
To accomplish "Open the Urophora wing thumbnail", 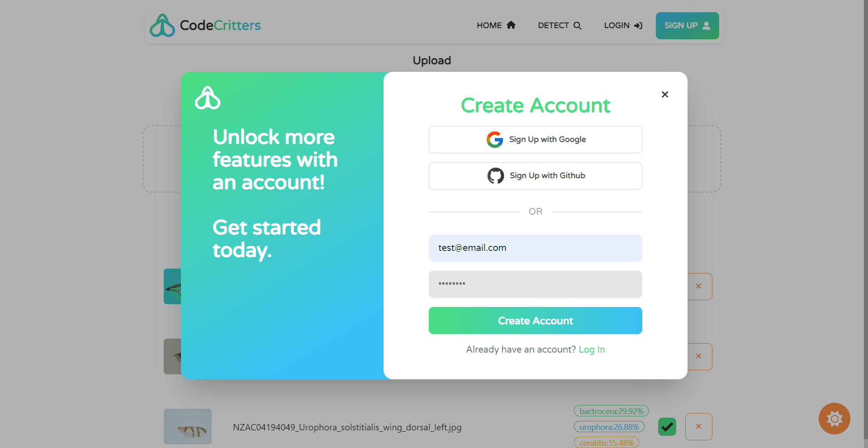I will 188,426.
